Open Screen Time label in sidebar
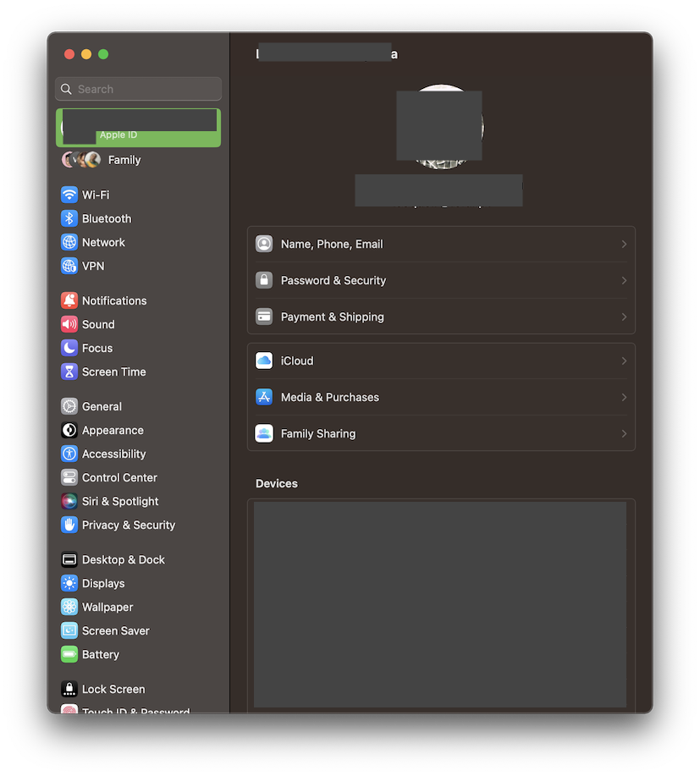The height and width of the screenshot is (776, 700). point(114,372)
